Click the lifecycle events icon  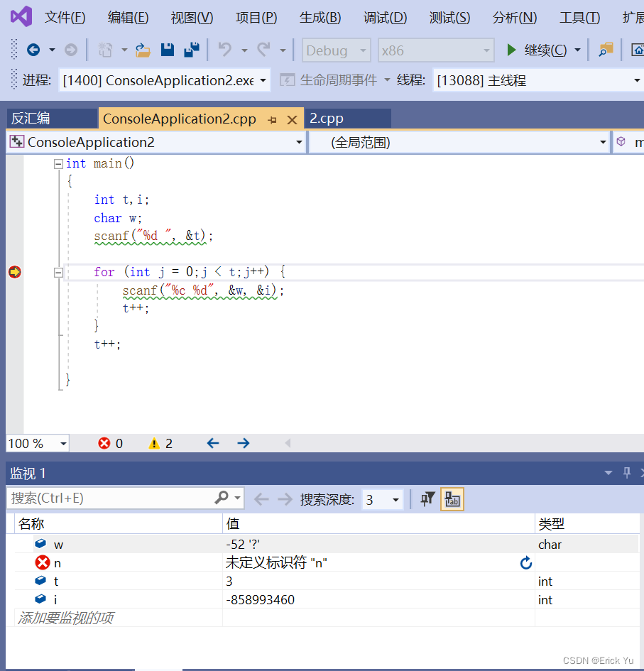[x=287, y=80]
